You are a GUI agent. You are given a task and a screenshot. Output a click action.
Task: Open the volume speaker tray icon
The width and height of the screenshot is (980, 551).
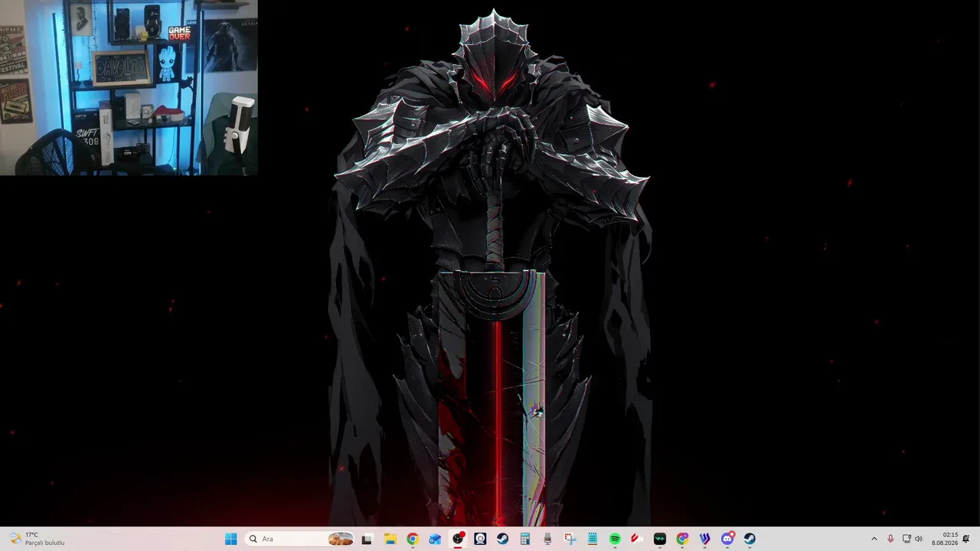pos(919,539)
